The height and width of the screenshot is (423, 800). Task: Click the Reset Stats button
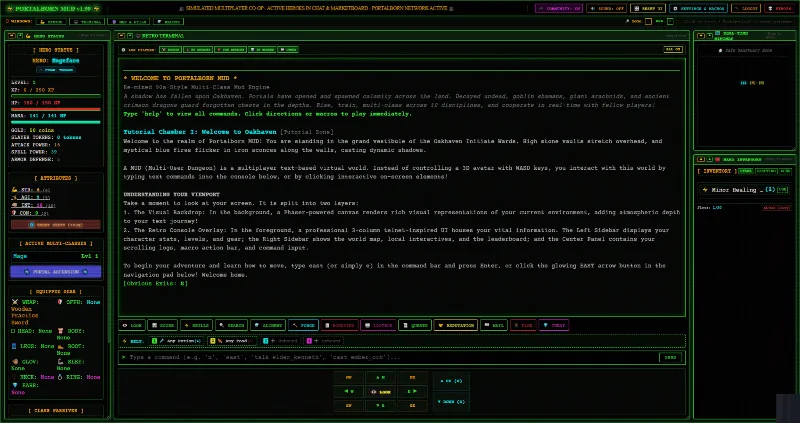(56, 225)
